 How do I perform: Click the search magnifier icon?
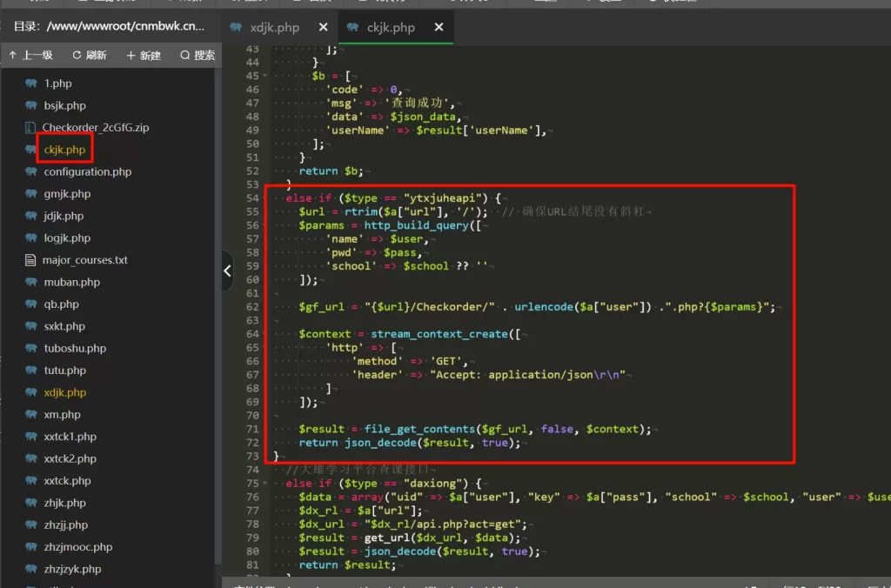pos(184,55)
